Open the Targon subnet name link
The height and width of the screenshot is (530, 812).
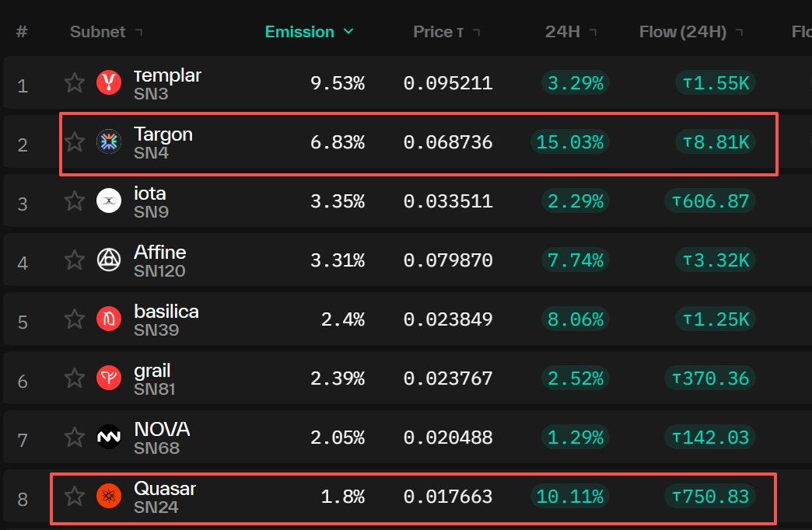[x=163, y=134]
